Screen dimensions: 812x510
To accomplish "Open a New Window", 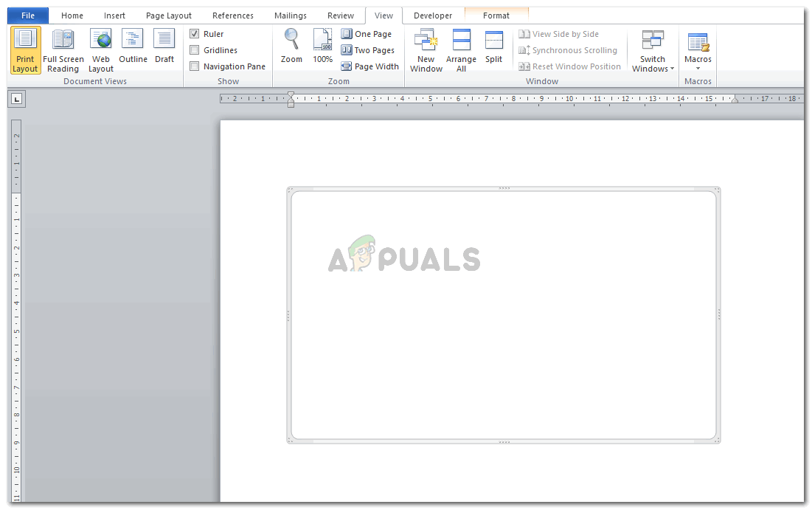I will (x=426, y=51).
